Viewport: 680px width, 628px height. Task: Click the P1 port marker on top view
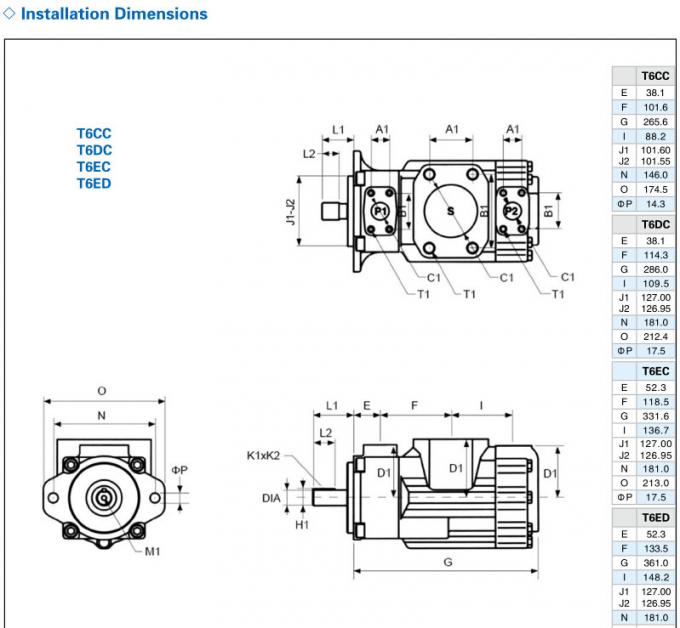point(380,211)
